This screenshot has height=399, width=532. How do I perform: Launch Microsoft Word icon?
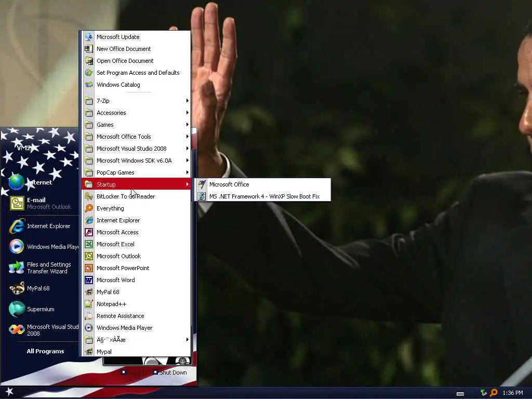89,280
